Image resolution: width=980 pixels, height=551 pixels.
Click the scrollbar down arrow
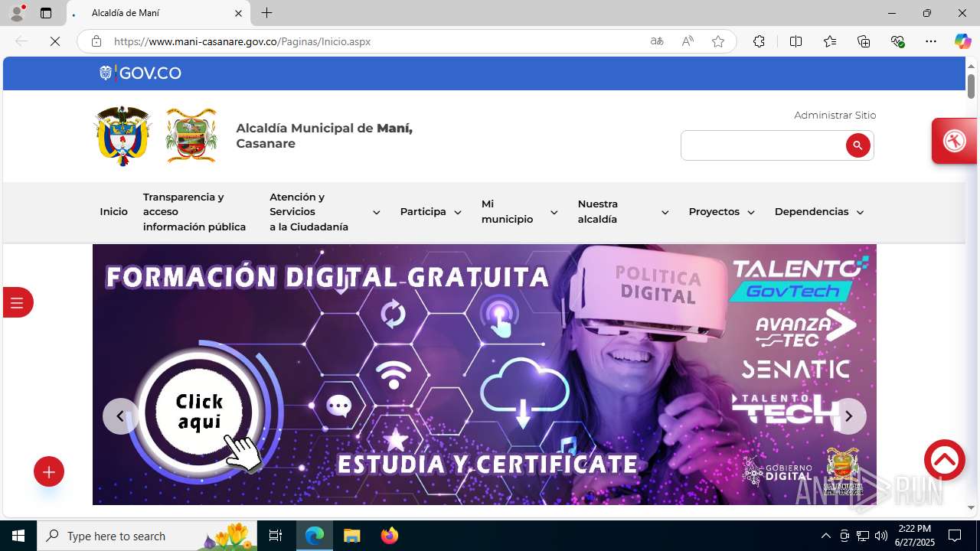pyautogui.click(x=971, y=508)
